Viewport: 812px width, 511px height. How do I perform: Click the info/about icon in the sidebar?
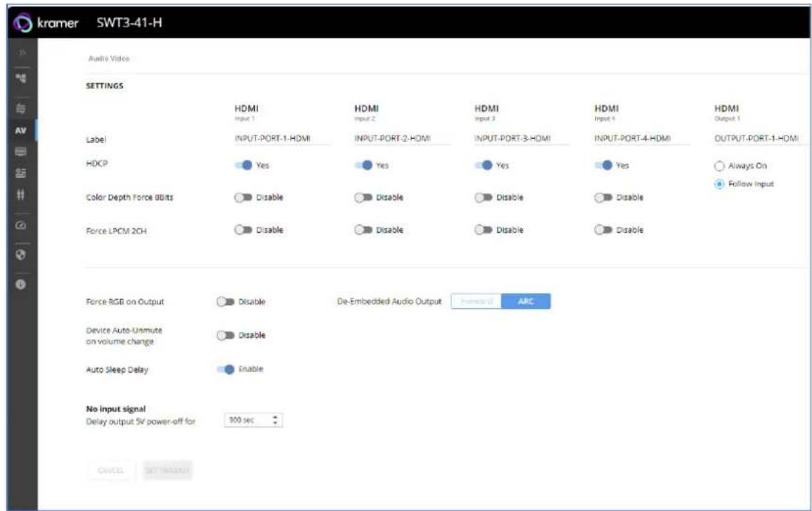tap(21, 284)
